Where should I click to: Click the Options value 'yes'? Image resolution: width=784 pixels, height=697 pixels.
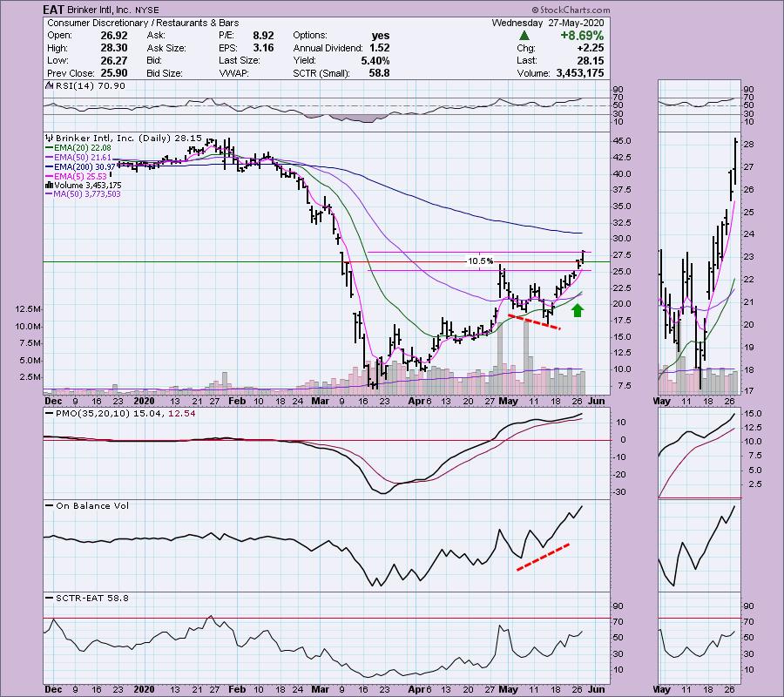[381, 36]
